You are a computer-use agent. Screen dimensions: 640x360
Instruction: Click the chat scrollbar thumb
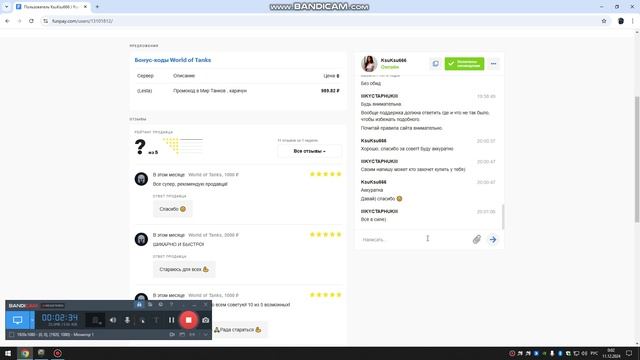503,217
